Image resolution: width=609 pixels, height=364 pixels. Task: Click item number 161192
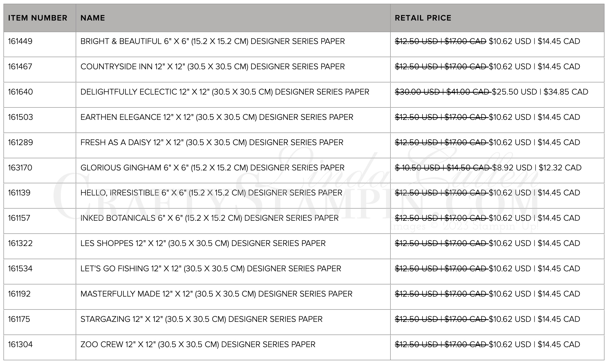tap(19, 294)
